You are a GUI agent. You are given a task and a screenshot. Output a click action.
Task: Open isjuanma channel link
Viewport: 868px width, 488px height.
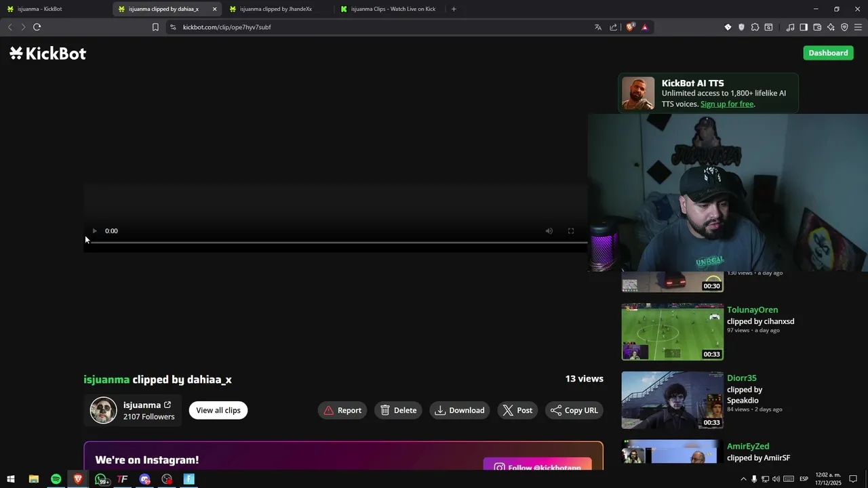pyautogui.click(x=147, y=405)
